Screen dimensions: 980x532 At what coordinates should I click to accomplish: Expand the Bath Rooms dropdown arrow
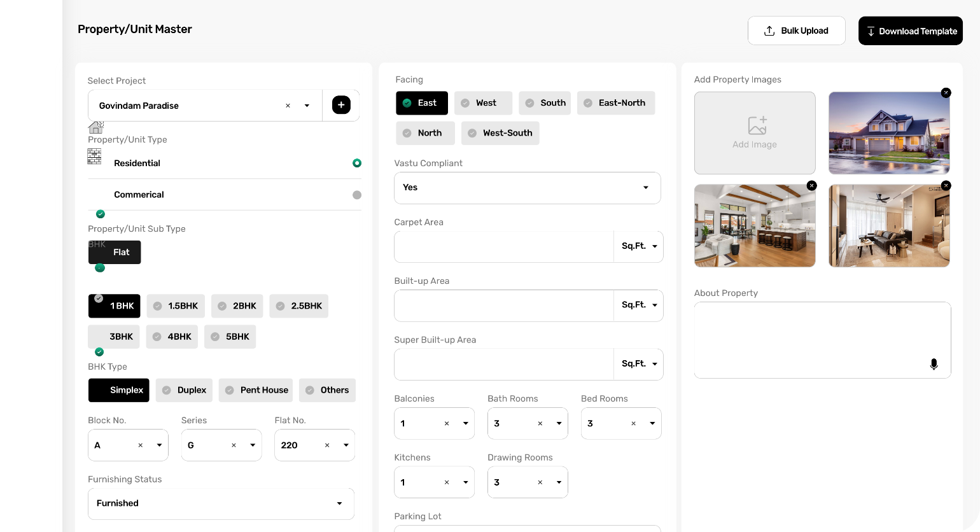[x=559, y=424]
